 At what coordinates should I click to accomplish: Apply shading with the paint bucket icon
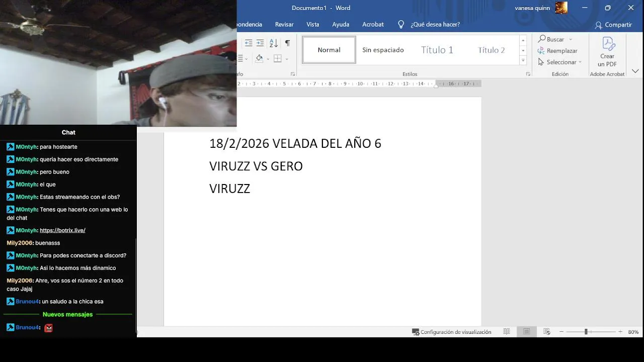click(x=259, y=58)
